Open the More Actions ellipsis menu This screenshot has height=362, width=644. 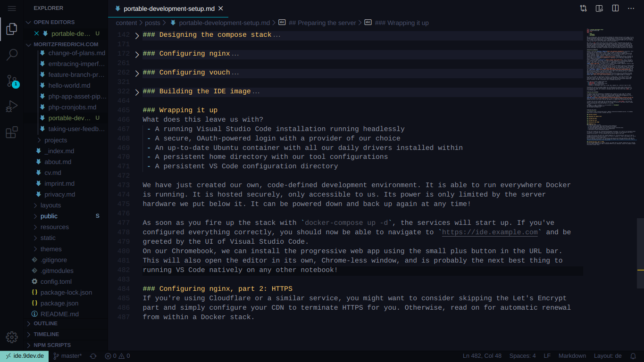[631, 8]
